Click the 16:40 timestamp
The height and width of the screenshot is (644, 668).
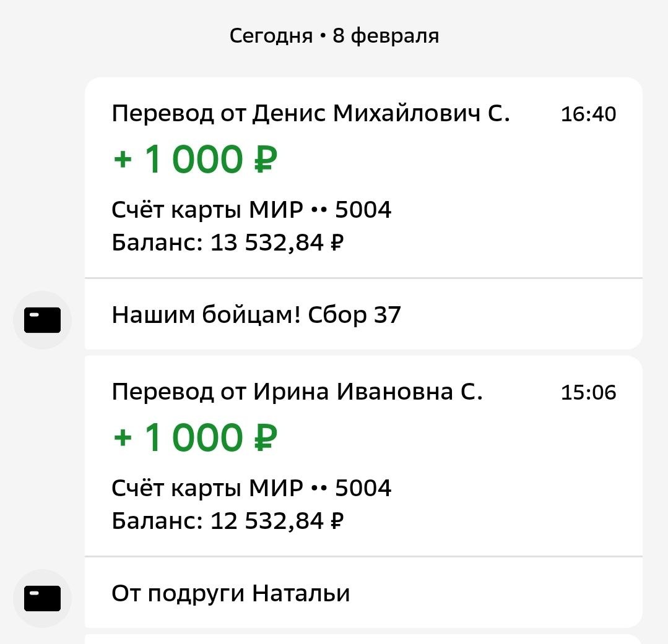[x=588, y=114]
